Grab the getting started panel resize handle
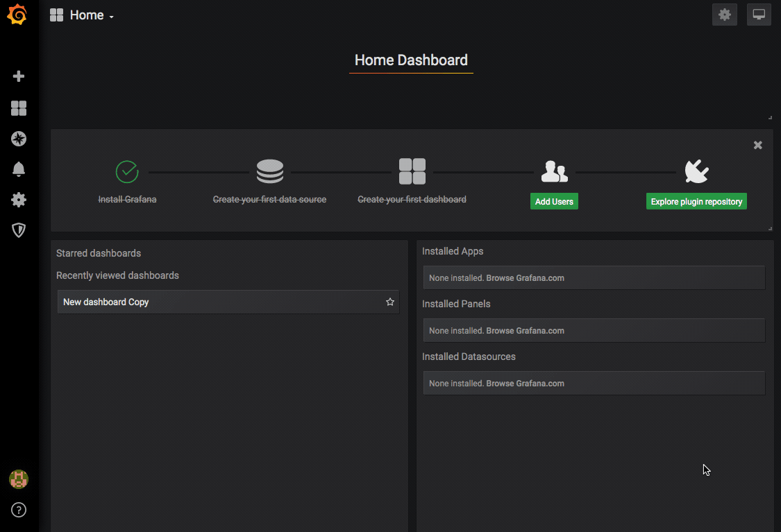Image resolution: width=781 pixels, height=532 pixels. (x=770, y=228)
